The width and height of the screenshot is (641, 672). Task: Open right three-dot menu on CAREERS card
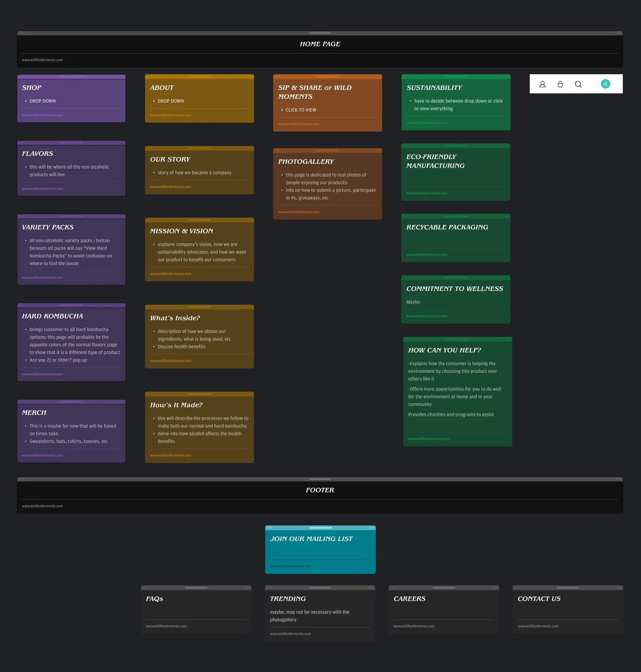click(494, 588)
